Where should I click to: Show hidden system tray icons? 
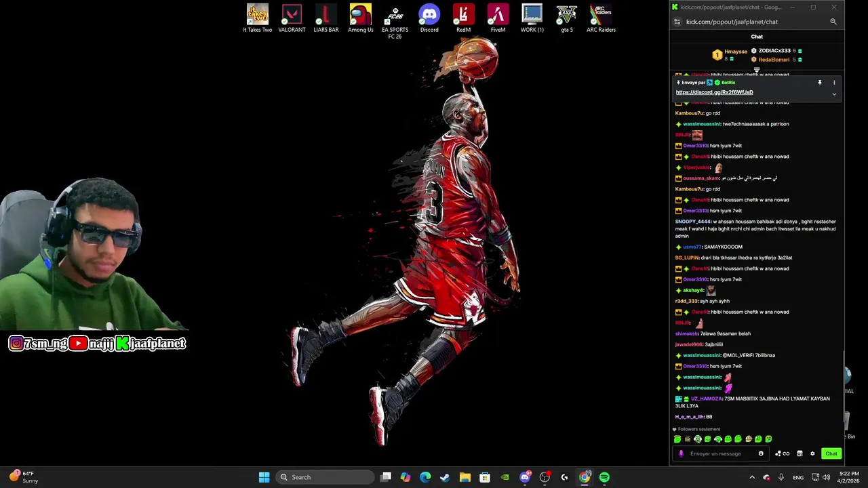pos(752,477)
